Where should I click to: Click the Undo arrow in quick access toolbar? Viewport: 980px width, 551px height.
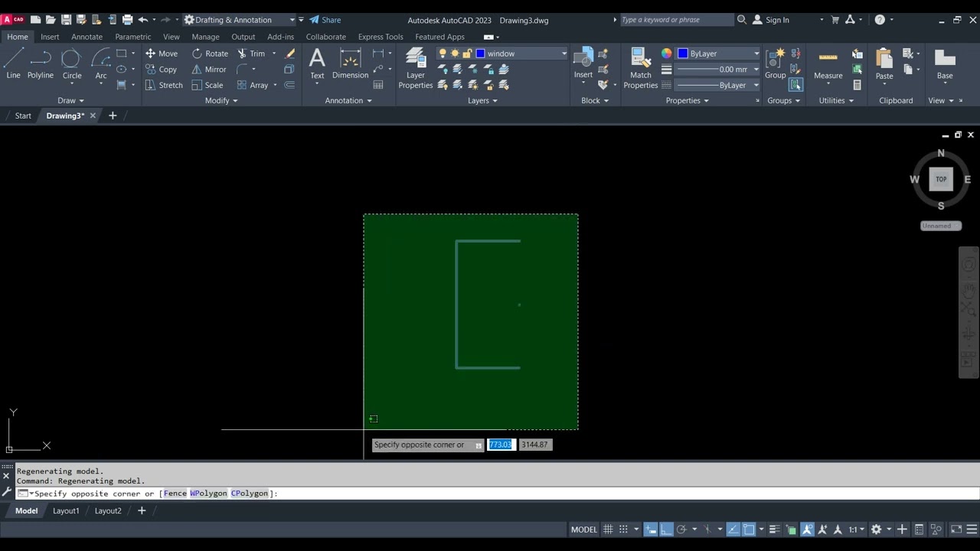[x=142, y=20]
